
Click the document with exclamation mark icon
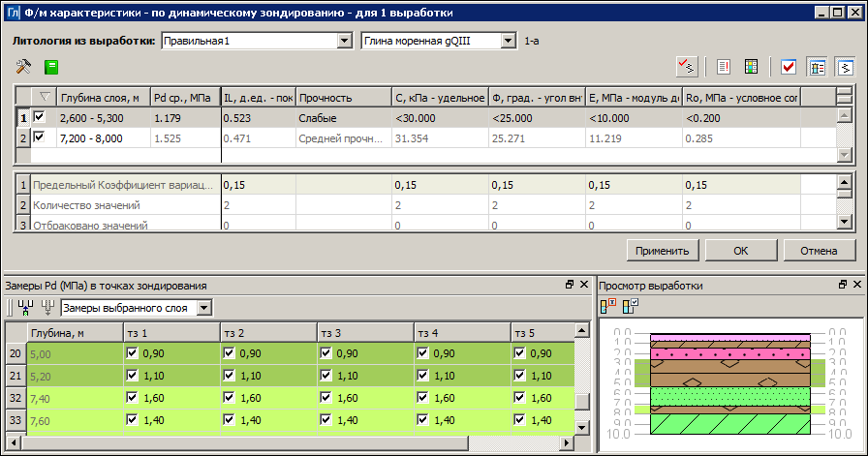click(723, 67)
